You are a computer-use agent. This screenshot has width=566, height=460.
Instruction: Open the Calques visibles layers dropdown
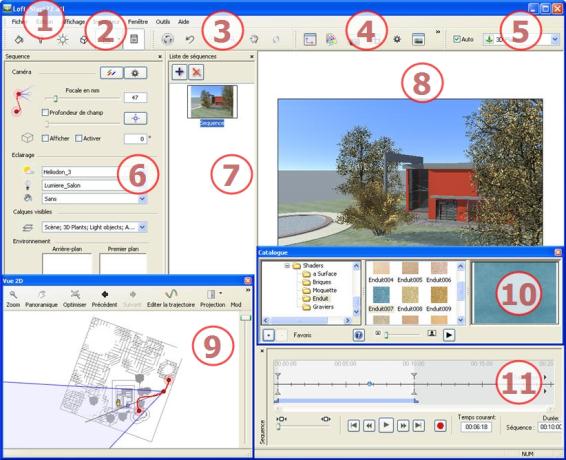pyautogui.click(x=142, y=227)
